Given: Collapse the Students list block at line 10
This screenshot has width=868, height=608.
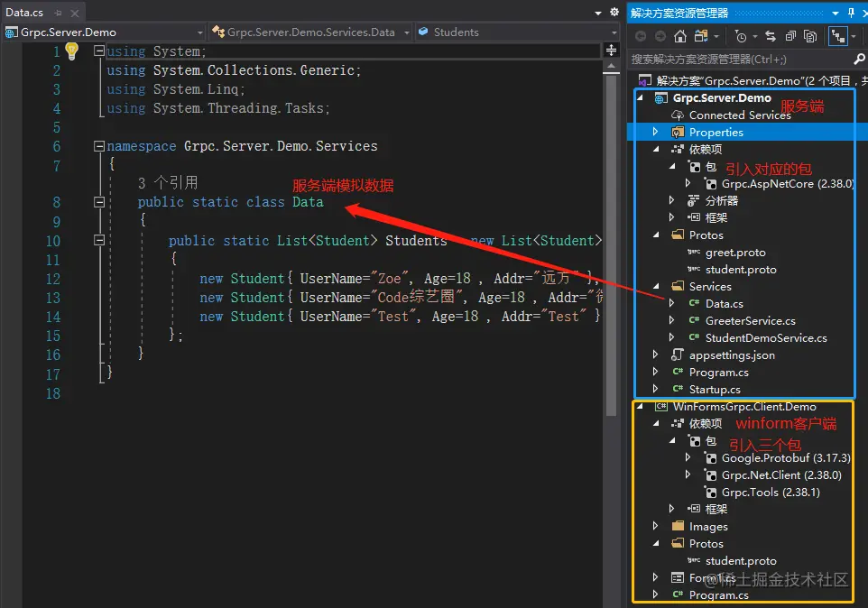Looking at the screenshot, I should 99,240.
